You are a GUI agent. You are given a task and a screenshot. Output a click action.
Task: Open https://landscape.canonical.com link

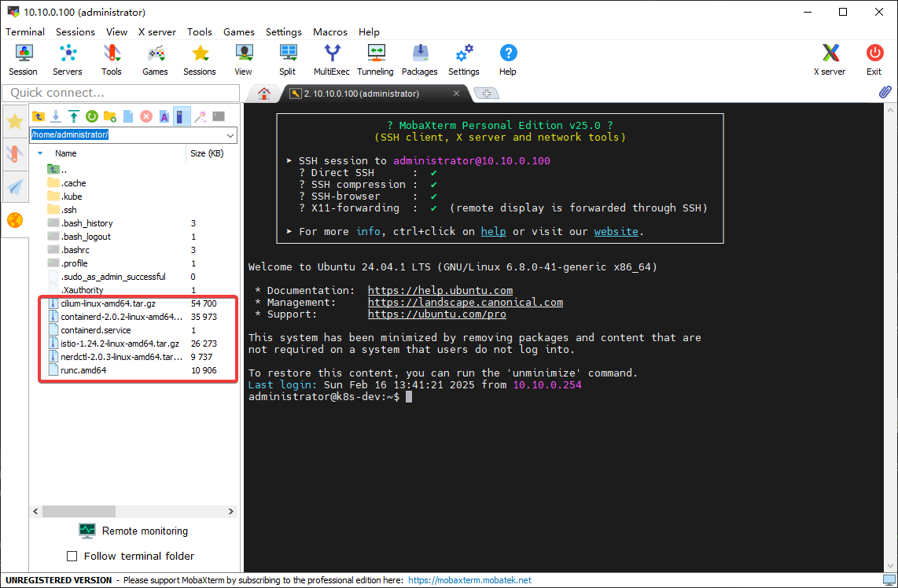[x=466, y=303]
